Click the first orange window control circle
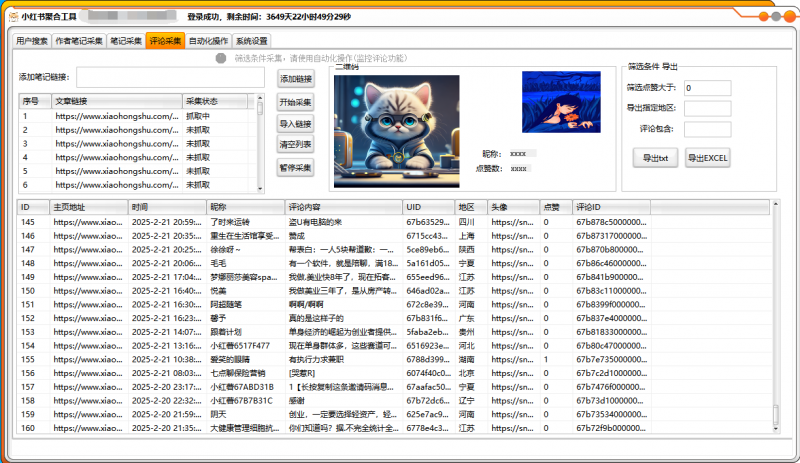 [763, 16]
